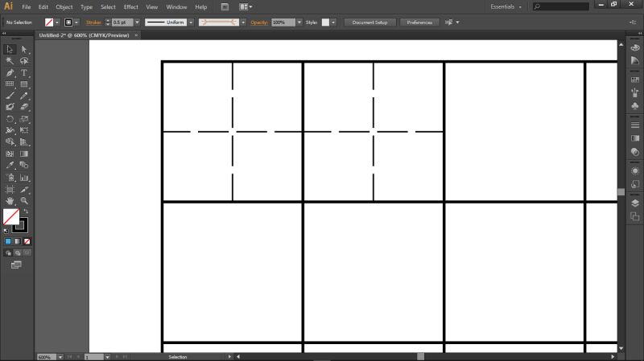
Task: Select the Type tool
Action: pos(24,72)
